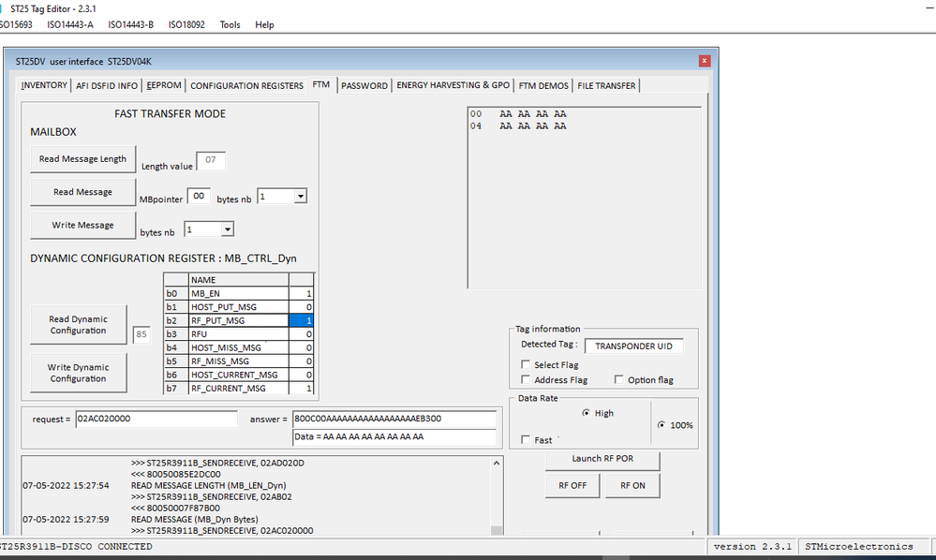Select the 100% radio button
The image size is (936, 560).
(x=661, y=424)
